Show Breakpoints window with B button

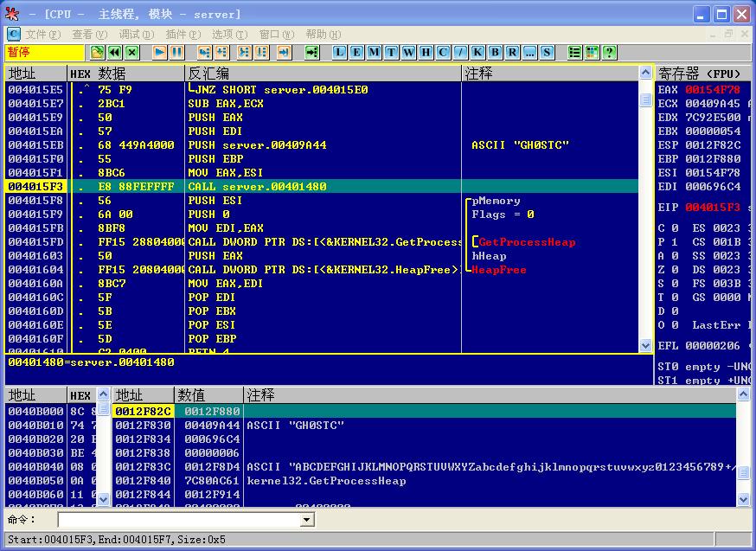(495, 52)
